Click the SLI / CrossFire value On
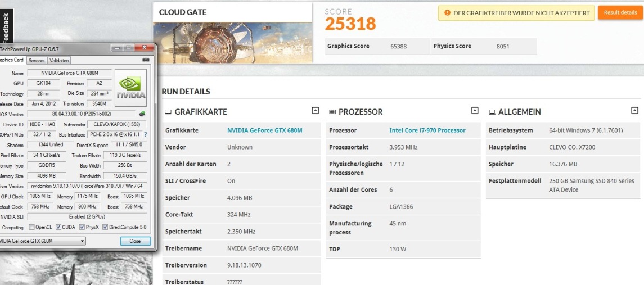Image resolution: width=644 pixels, height=285 pixels. click(231, 180)
